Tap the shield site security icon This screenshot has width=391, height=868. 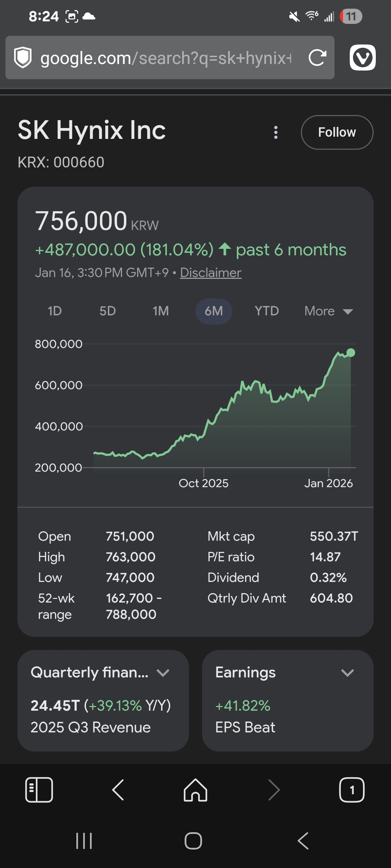pos(23,58)
